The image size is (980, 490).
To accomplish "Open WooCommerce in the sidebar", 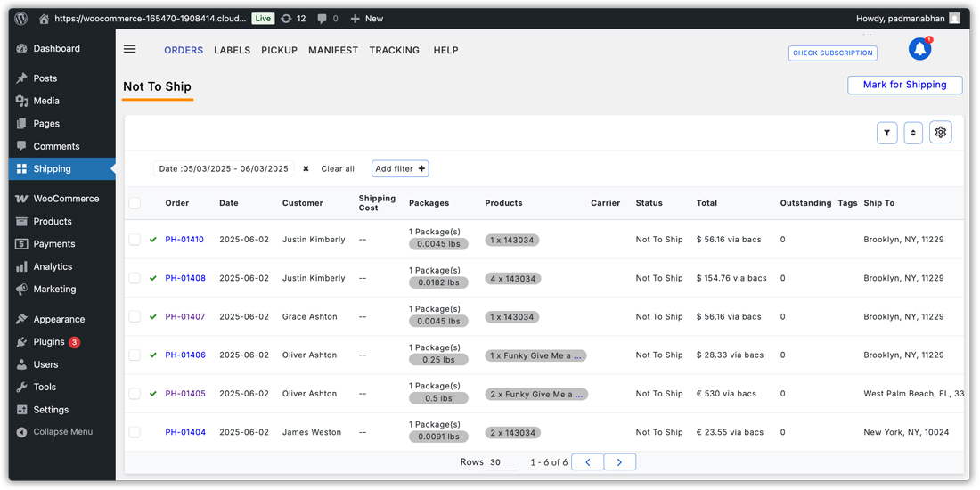I will coord(61,199).
